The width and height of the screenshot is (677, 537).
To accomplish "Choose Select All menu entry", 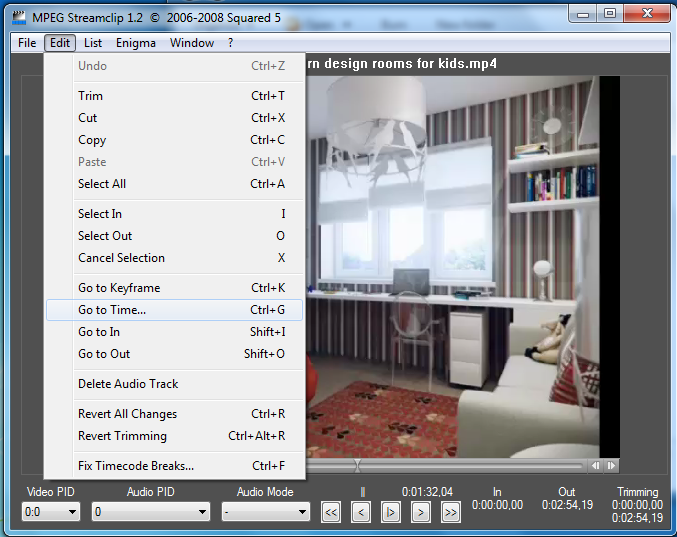I will click(x=174, y=184).
